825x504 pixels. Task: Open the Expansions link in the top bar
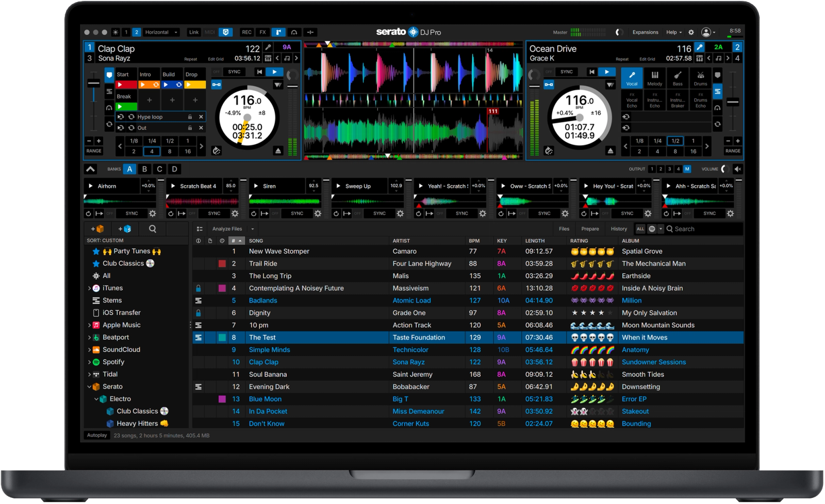coord(645,32)
